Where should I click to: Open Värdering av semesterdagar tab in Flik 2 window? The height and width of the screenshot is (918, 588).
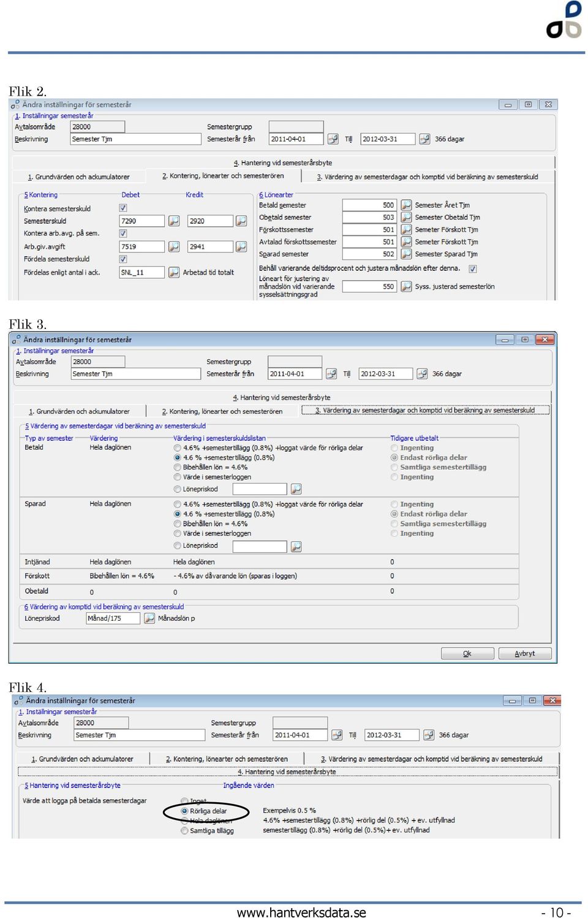point(428,176)
